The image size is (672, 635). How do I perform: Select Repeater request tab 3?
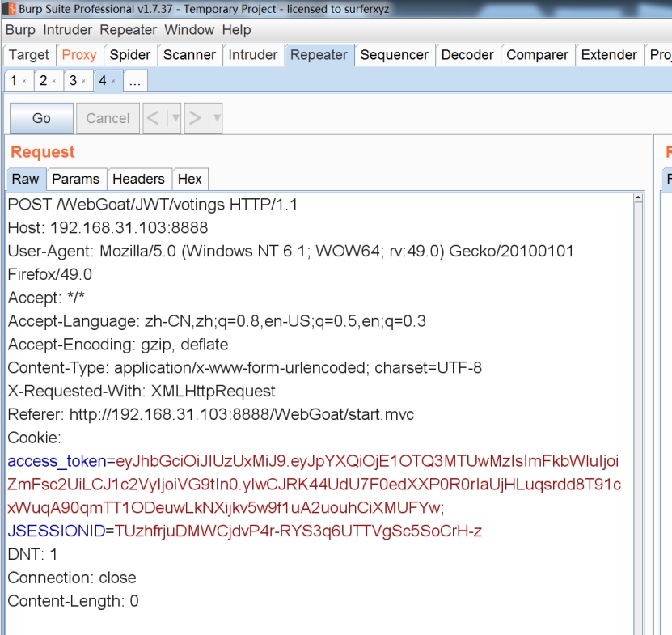74,81
